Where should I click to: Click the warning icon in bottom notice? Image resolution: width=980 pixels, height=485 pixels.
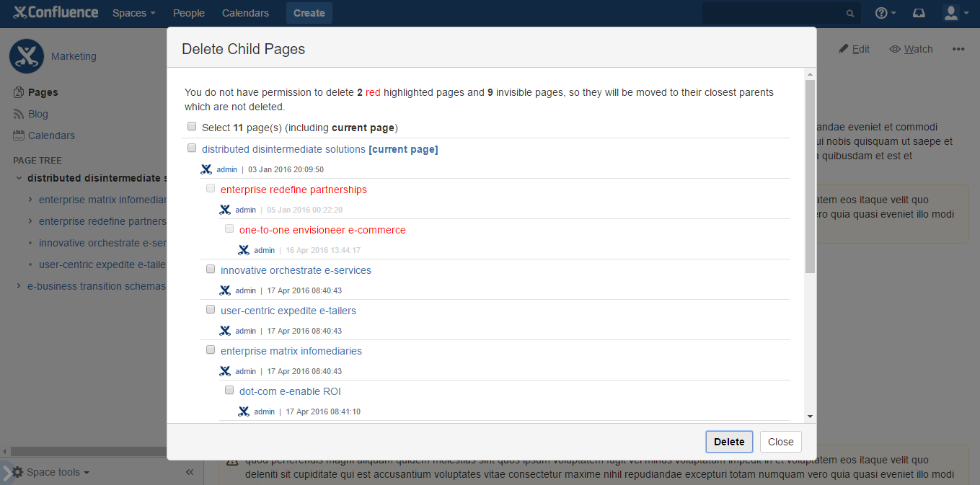point(232,460)
